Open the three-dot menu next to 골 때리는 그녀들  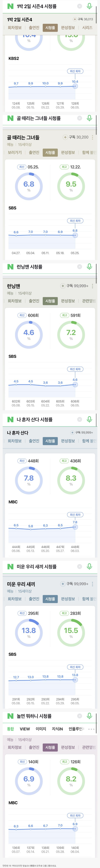[93, 137]
